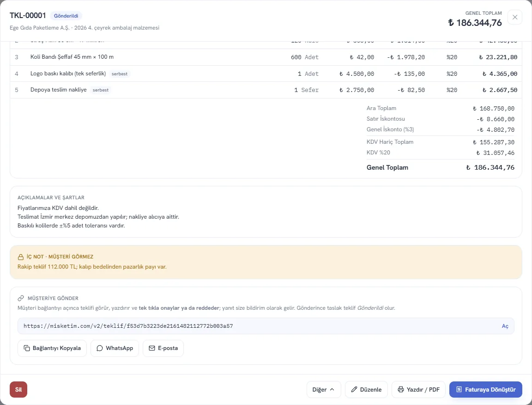Click the KDV %20 amount ₺ 31.057,46
This screenshot has height=405, width=532.
click(x=495, y=153)
